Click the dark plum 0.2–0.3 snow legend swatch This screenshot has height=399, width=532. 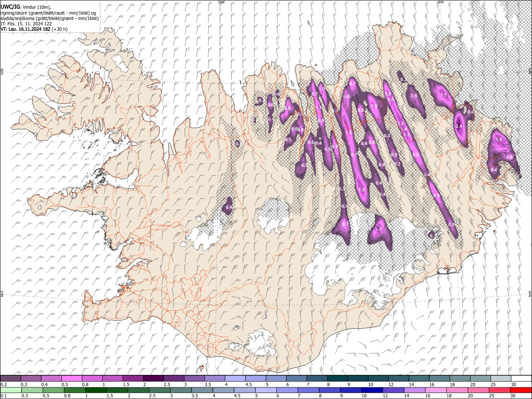click(x=11, y=379)
